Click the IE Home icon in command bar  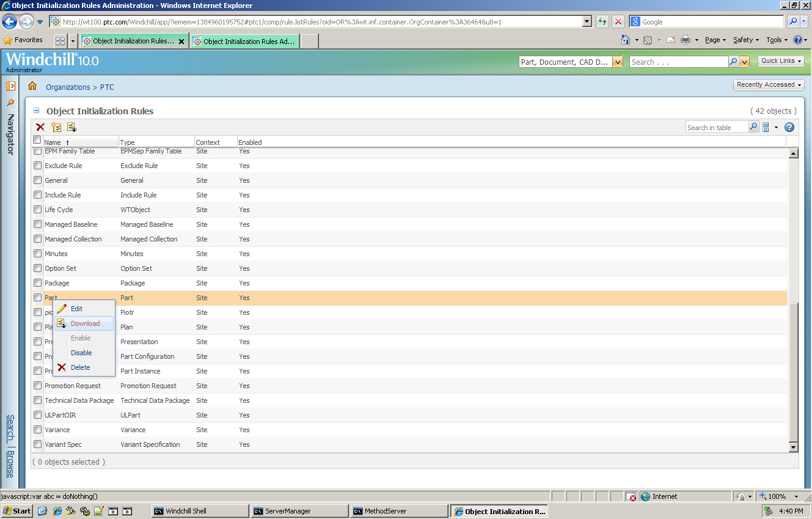pos(626,40)
